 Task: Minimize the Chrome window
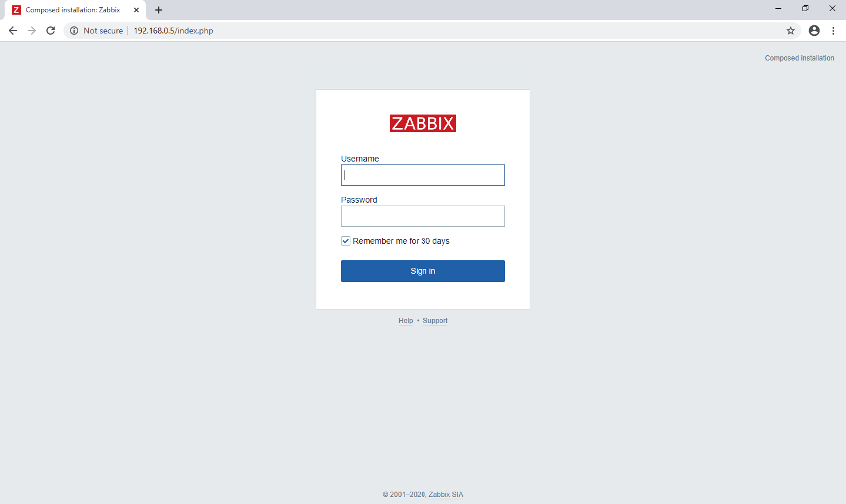pos(778,9)
